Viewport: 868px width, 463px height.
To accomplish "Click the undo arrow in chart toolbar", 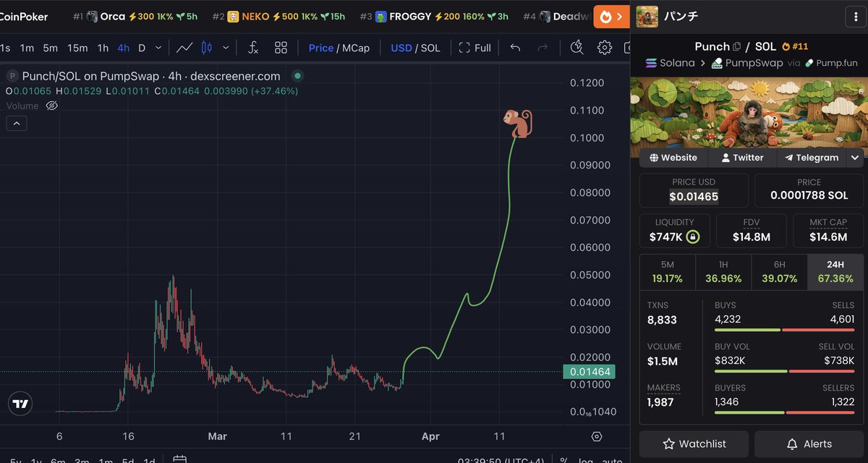I will pyautogui.click(x=515, y=48).
